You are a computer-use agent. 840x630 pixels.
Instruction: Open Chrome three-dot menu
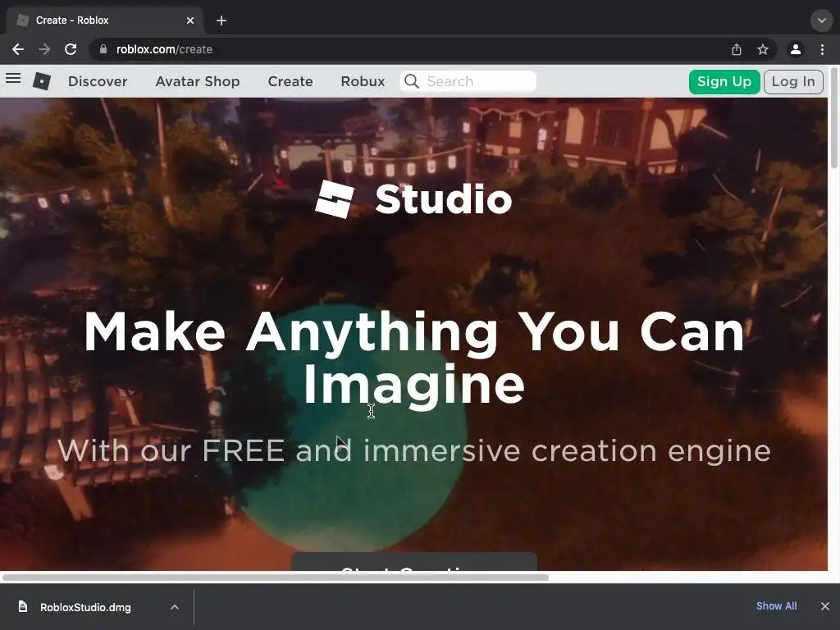coord(822,49)
